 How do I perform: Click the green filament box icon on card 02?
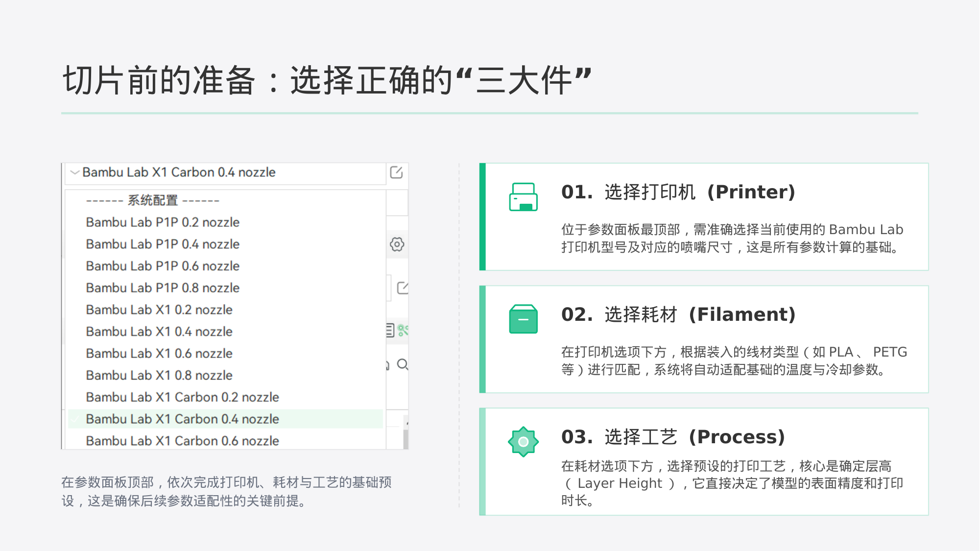523,319
